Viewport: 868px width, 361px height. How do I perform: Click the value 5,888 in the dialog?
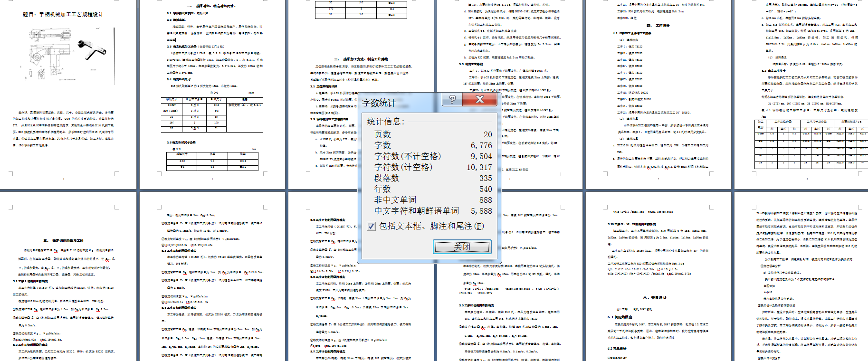coord(481,211)
